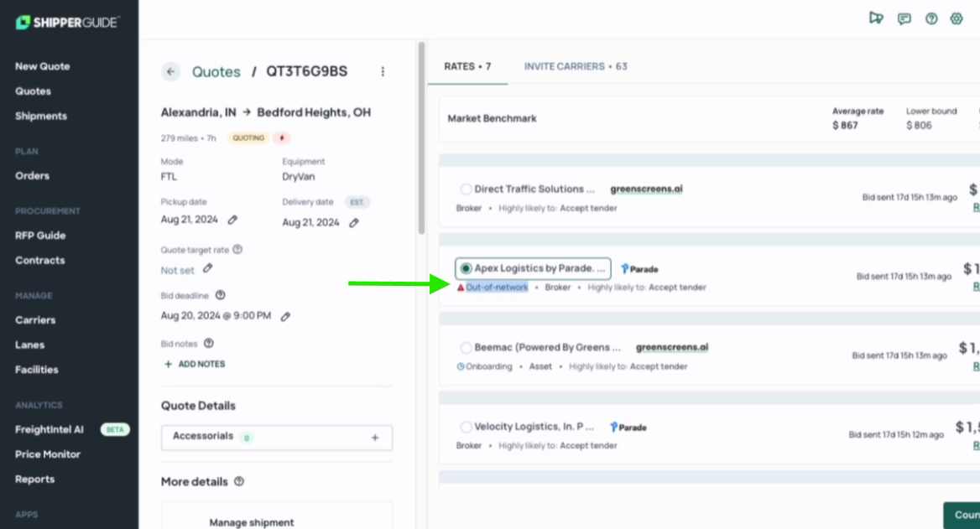Go back with the arrow beside Quotes
The width and height of the screenshot is (980, 529).
click(170, 72)
